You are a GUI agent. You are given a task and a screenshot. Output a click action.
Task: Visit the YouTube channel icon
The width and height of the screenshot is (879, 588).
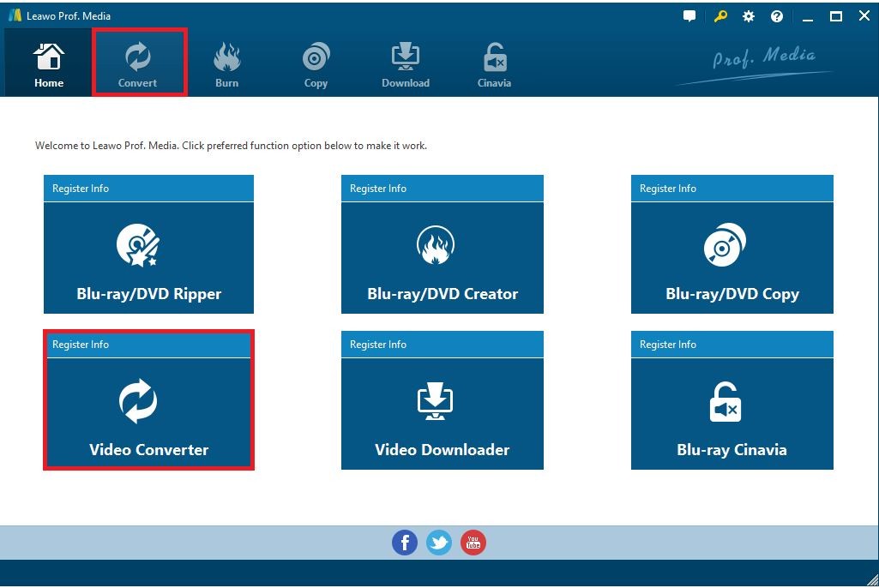coord(473,543)
